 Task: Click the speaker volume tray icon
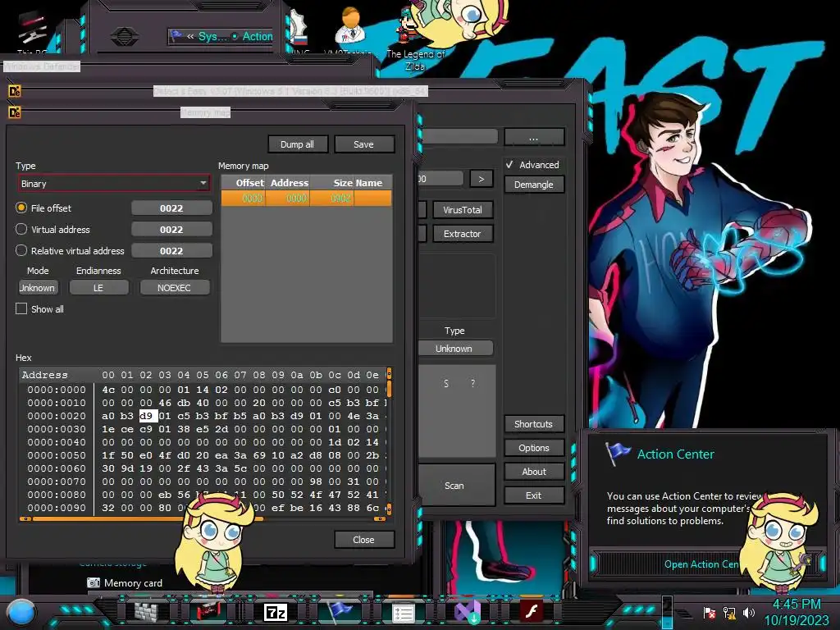point(748,612)
